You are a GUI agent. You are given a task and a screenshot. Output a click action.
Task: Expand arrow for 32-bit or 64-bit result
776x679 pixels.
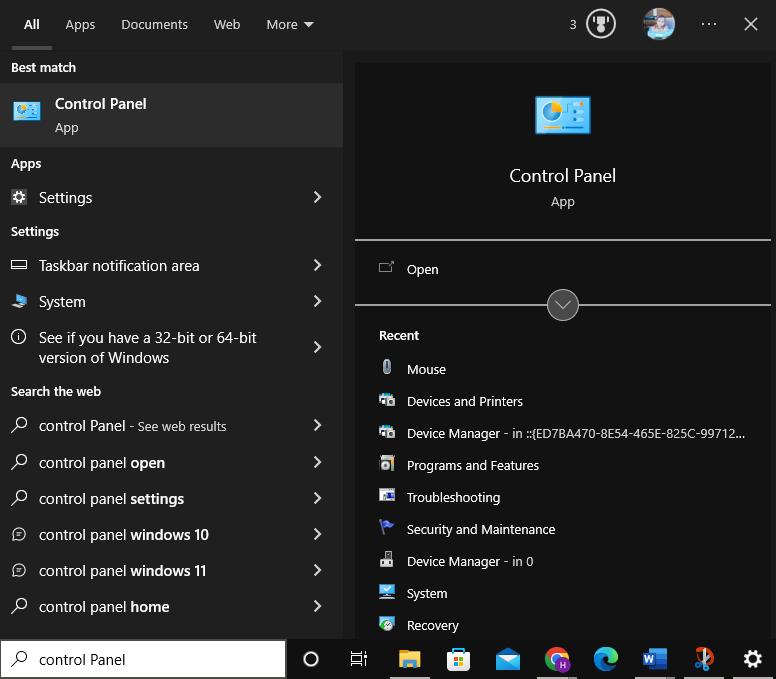[x=318, y=347]
